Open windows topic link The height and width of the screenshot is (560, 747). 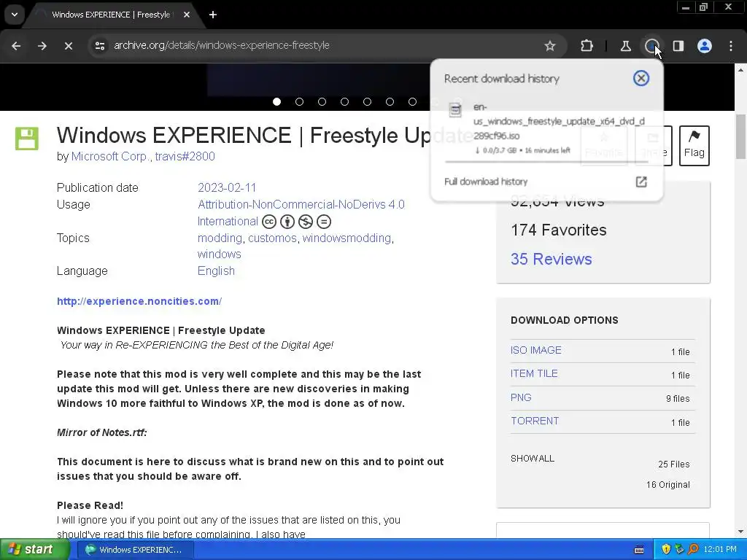(x=219, y=254)
